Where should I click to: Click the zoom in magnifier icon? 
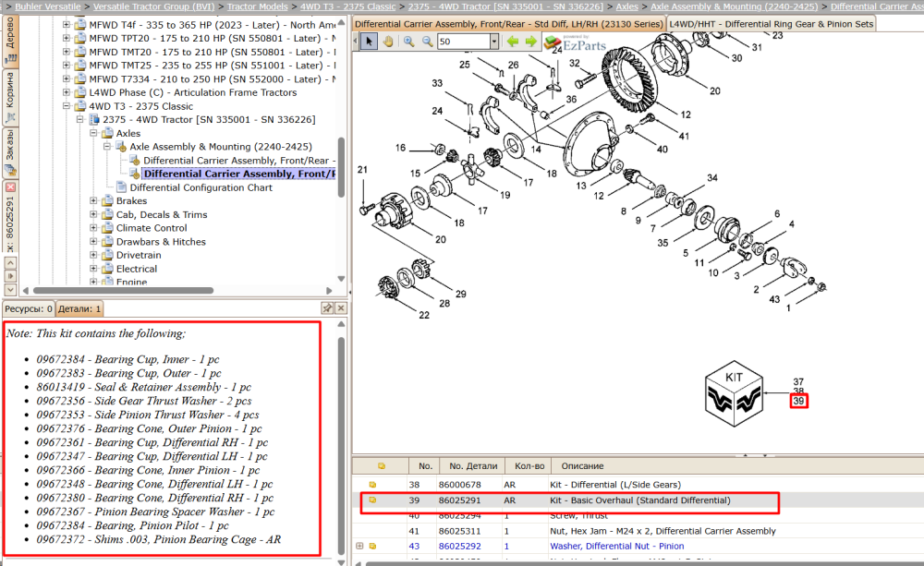[x=408, y=42]
